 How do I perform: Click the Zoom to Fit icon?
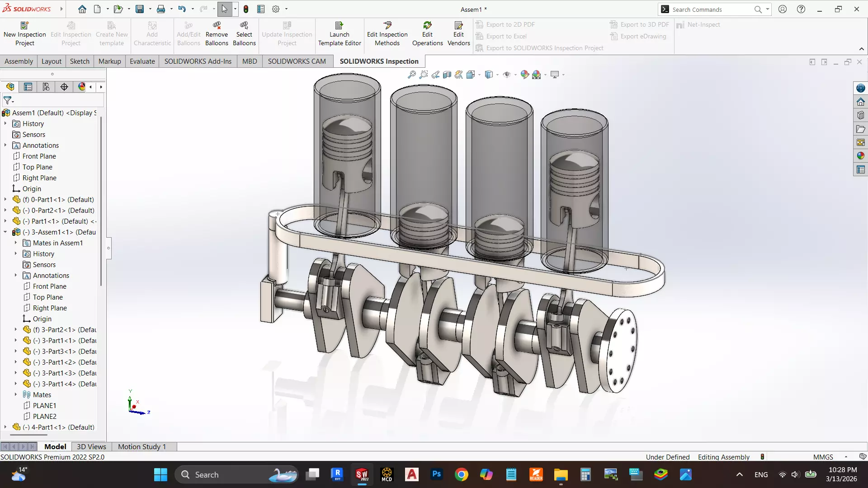[x=411, y=75]
